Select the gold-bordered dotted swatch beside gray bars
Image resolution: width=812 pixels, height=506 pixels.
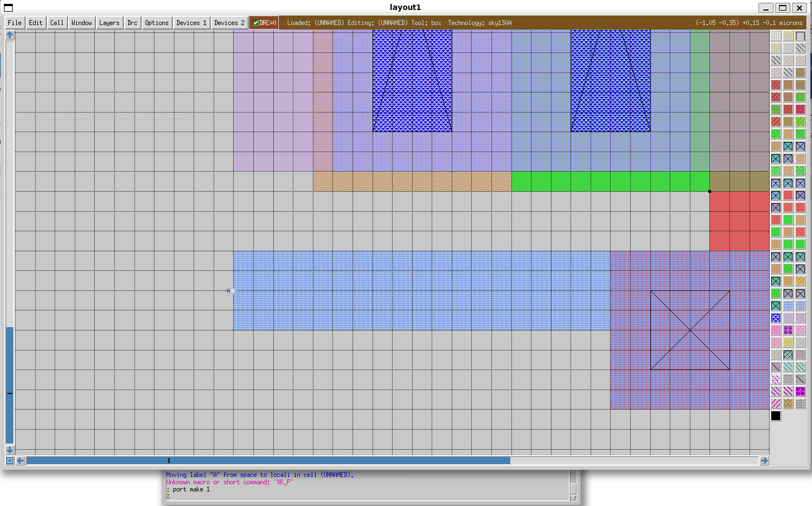pos(788,403)
